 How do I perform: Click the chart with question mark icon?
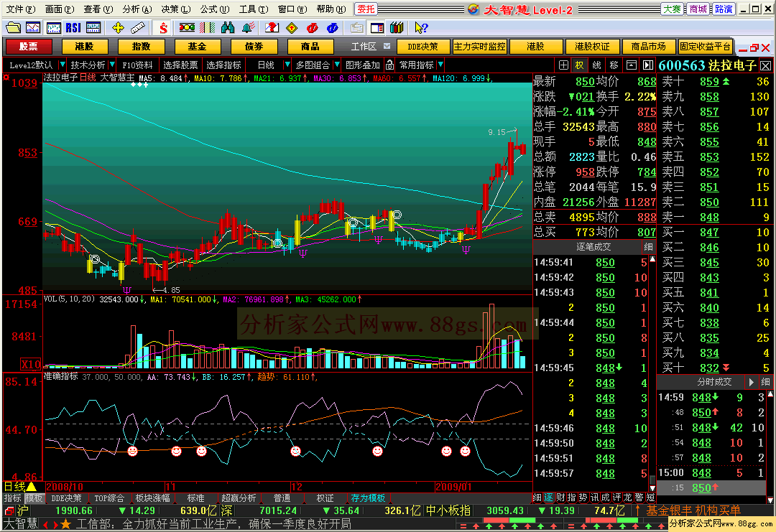tap(272, 28)
